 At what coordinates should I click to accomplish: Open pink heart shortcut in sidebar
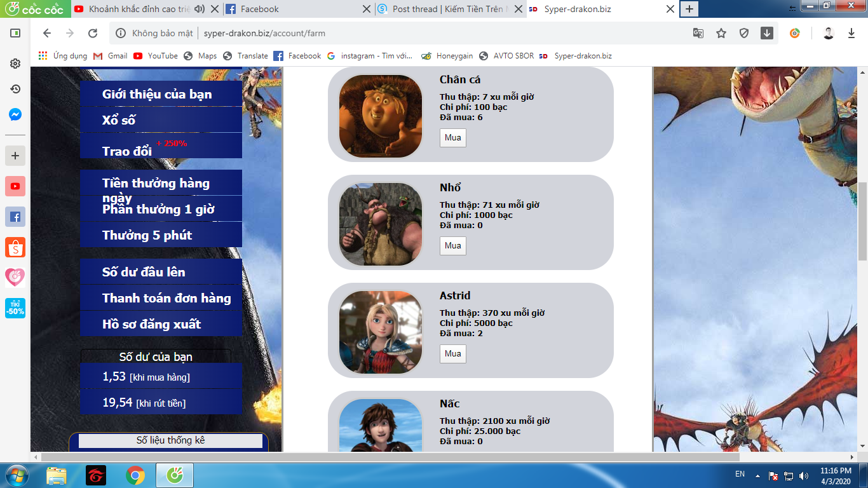pos(15,278)
